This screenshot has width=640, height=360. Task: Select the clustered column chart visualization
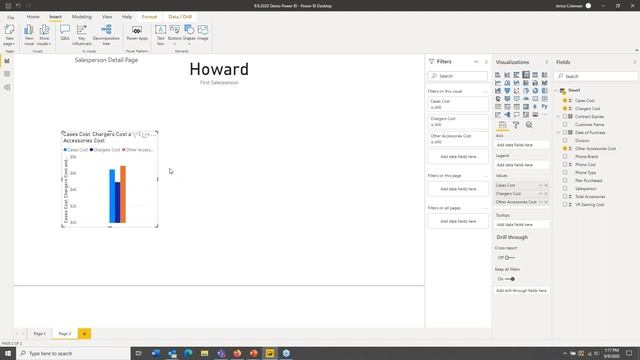coord(526,75)
